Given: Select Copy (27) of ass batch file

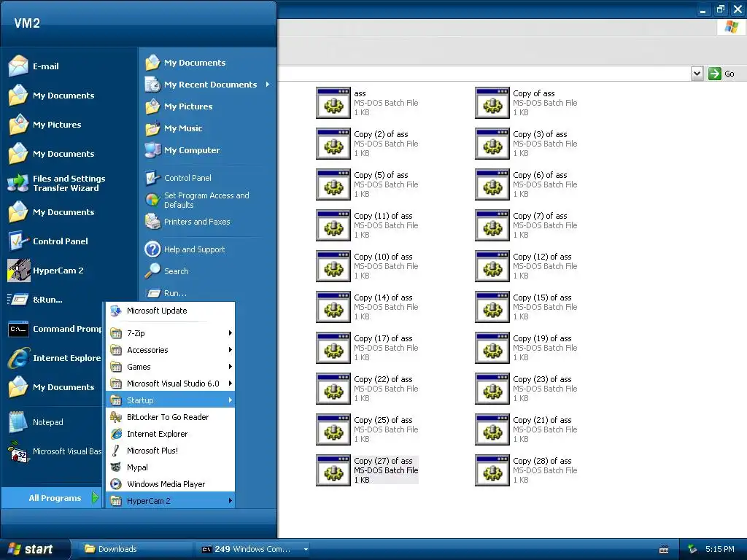Looking at the screenshot, I should (367, 470).
